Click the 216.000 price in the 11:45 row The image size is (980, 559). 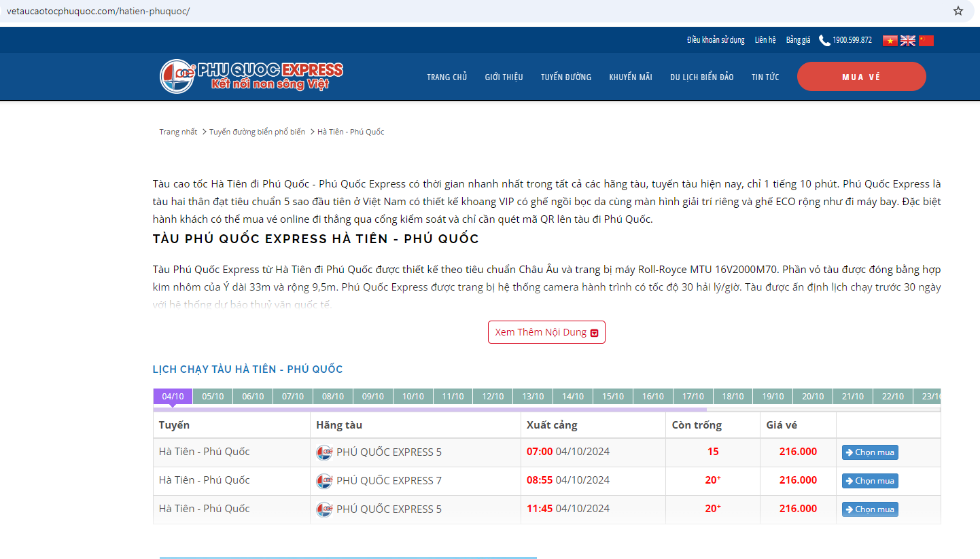[798, 509]
